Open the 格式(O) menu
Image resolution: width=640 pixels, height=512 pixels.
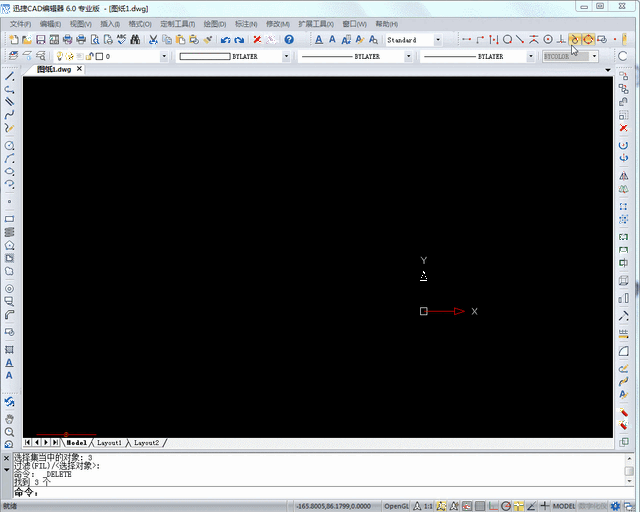click(x=140, y=24)
